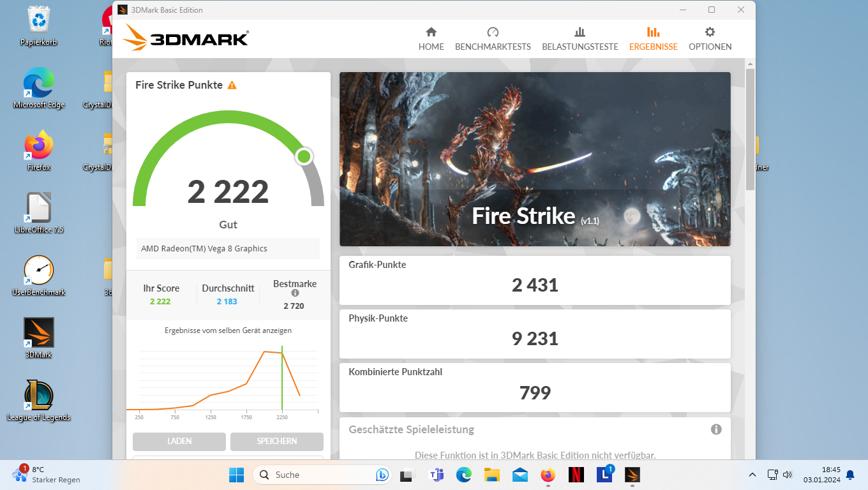Click the info icon beside Geschätzte Spieleleistung
Image resolution: width=868 pixels, height=490 pixels.
(x=716, y=429)
